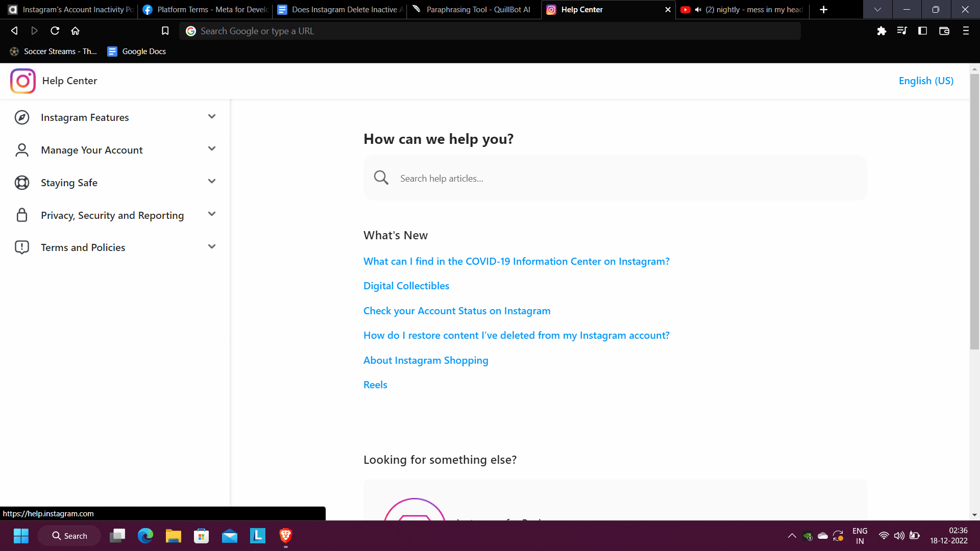The height and width of the screenshot is (551, 980).
Task: Toggle the Privacy, Security and Reporting dropdown
Action: 212,214
